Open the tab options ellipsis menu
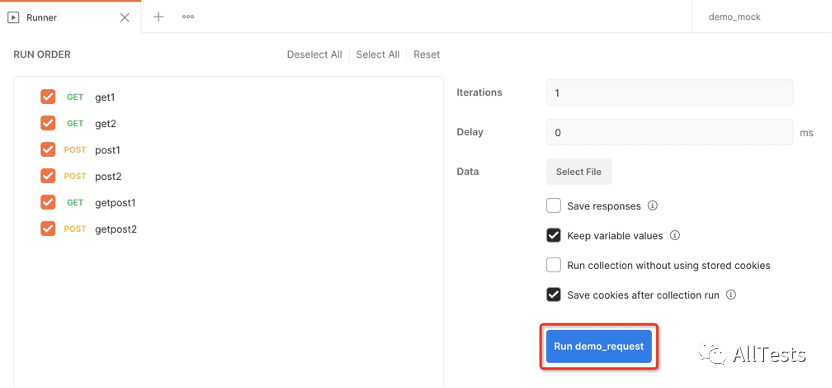 tap(188, 17)
